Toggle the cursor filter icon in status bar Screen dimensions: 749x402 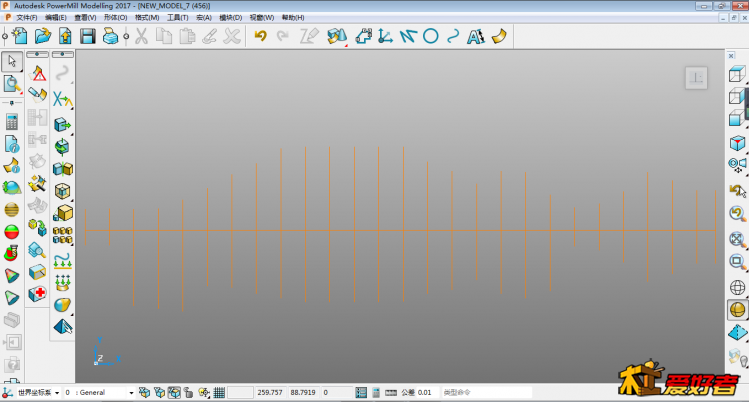(x=204, y=392)
